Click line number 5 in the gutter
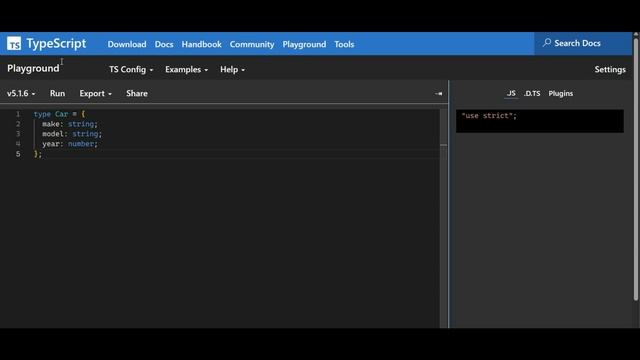Screen dimensions: 640x360 [x=18, y=154]
